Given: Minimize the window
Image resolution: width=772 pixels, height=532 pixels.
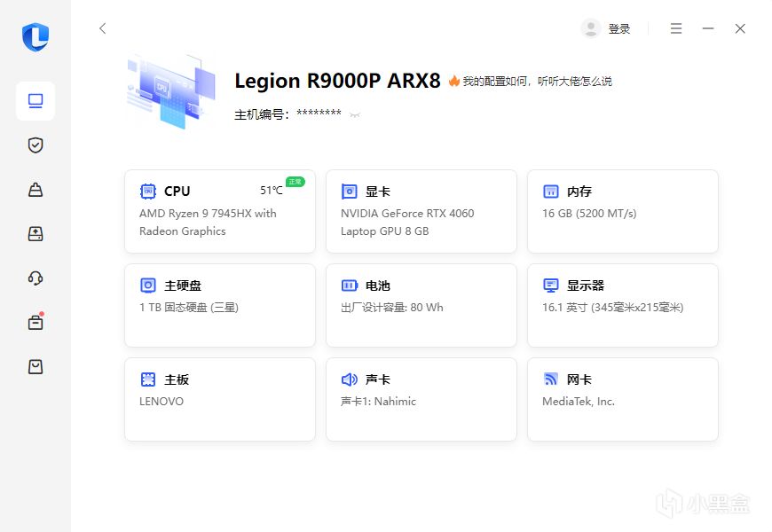Looking at the screenshot, I should point(708,28).
